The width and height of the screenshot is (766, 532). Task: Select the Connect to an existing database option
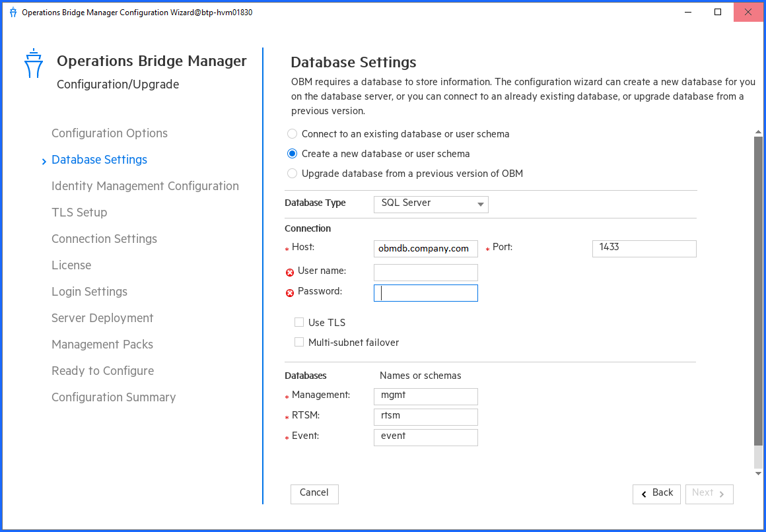coord(292,133)
